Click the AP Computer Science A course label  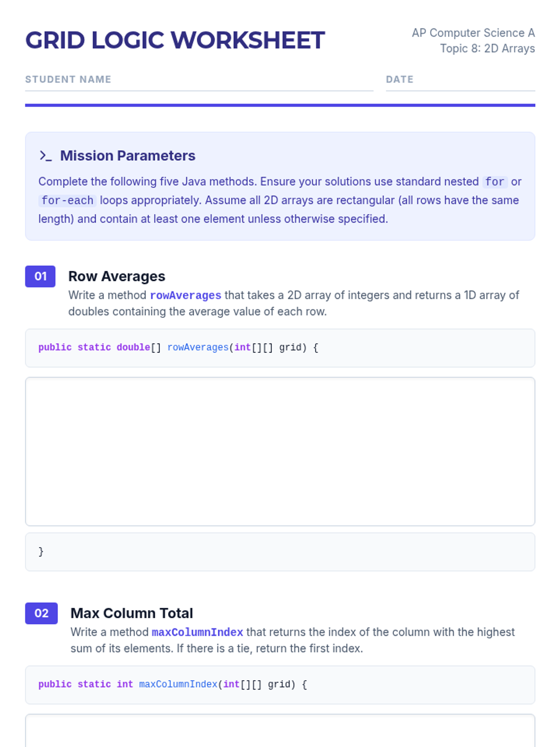click(473, 33)
